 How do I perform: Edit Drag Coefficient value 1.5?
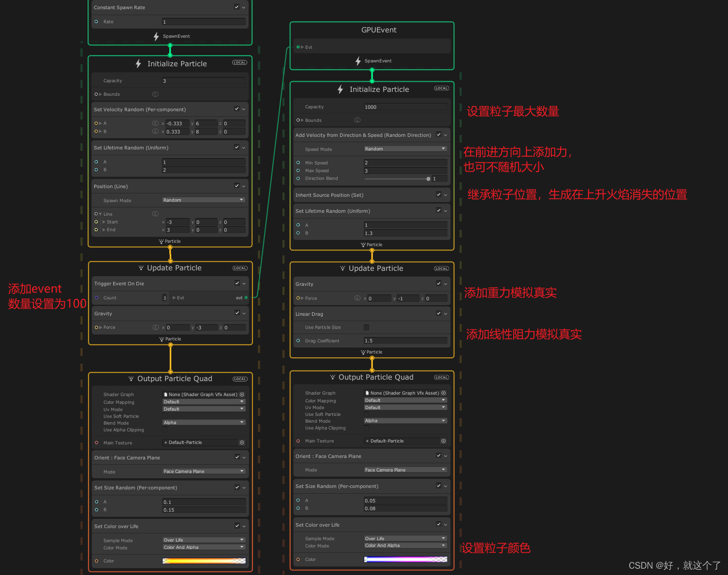tap(405, 340)
